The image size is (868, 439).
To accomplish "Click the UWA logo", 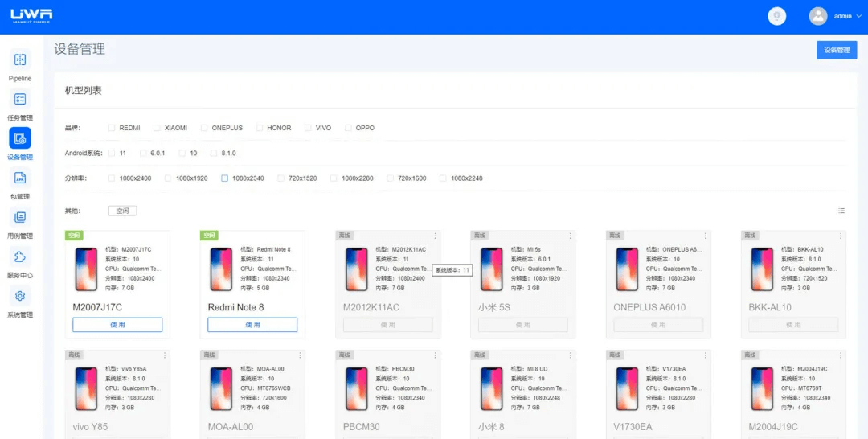I will (x=31, y=16).
